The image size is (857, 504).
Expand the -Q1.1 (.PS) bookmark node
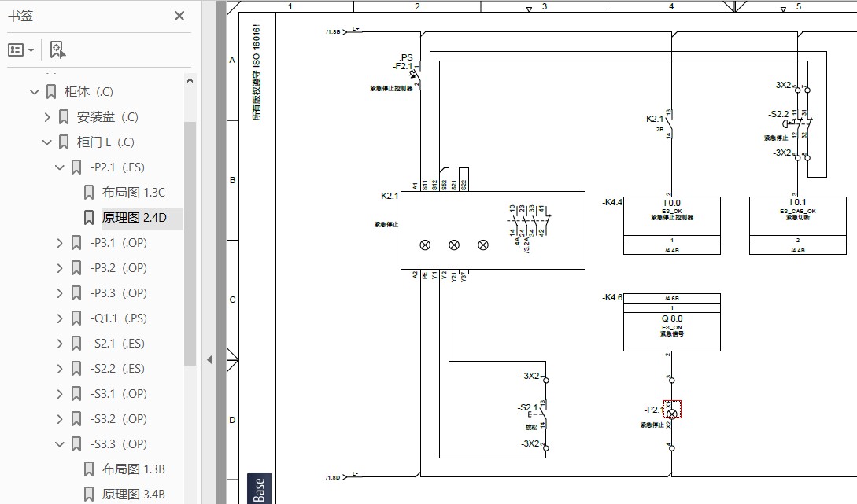click(x=60, y=318)
